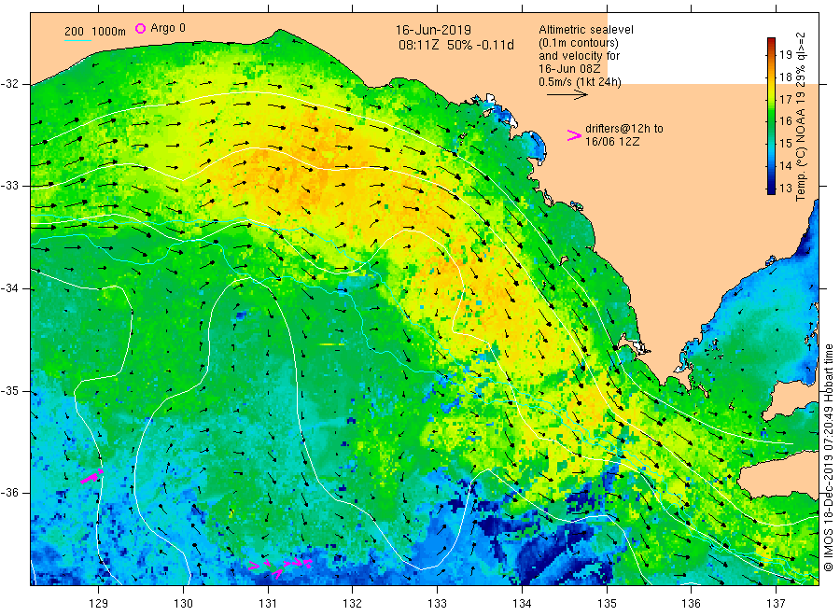This screenshot has height=616, width=840.
Task: Click the magenta drifter track near 129 longitude
Action: 91,476
